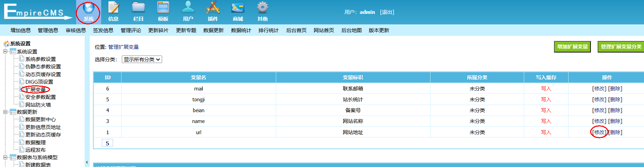Viewport: 644px width, 167px height.
Task: Collapse the 数据表与系统模型 tree node
Action: 5,157
